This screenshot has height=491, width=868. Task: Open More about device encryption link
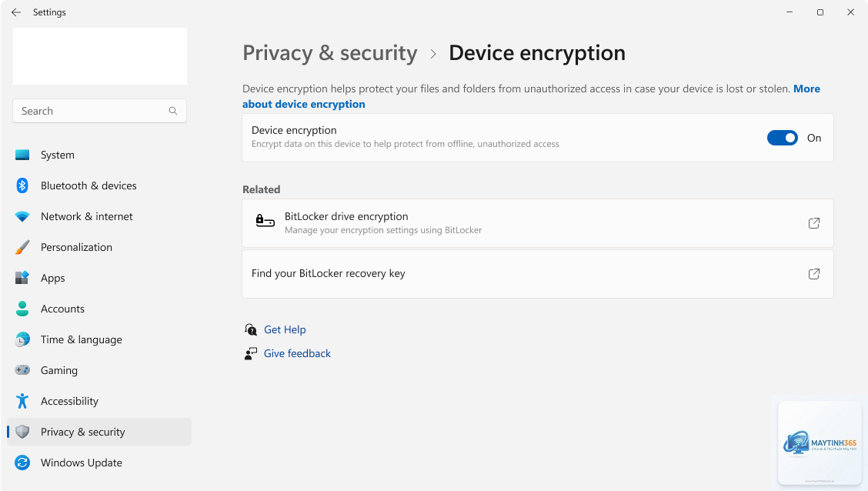(303, 104)
